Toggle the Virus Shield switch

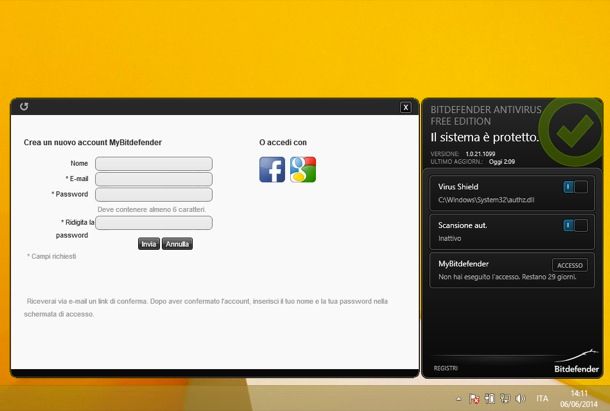click(x=575, y=187)
